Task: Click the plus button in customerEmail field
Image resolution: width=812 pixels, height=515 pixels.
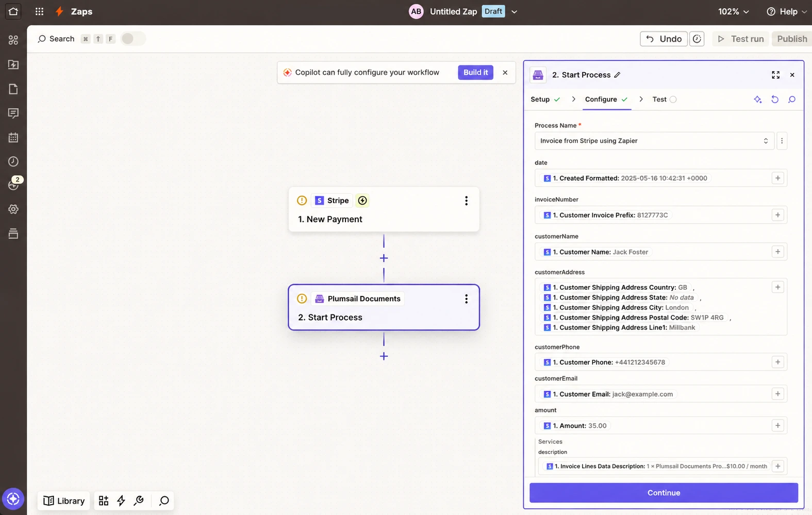Action: (x=777, y=394)
